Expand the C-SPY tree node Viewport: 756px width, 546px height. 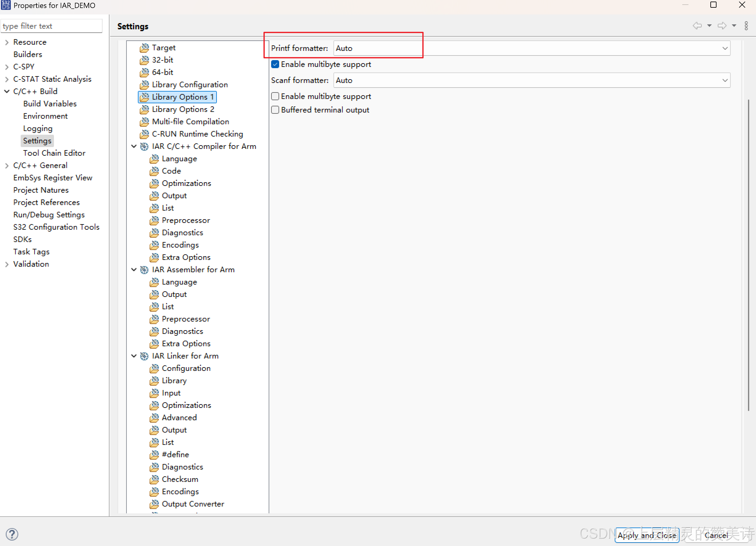(x=7, y=66)
